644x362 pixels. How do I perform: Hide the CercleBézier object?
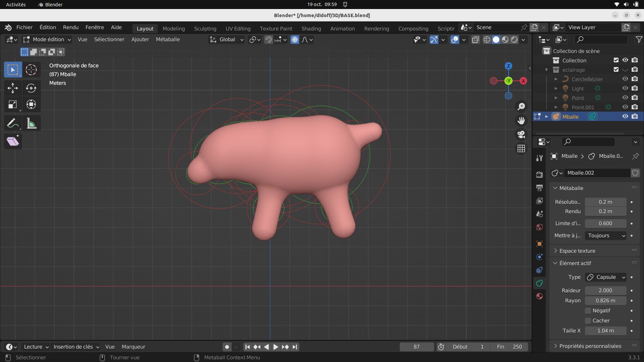(625, 79)
